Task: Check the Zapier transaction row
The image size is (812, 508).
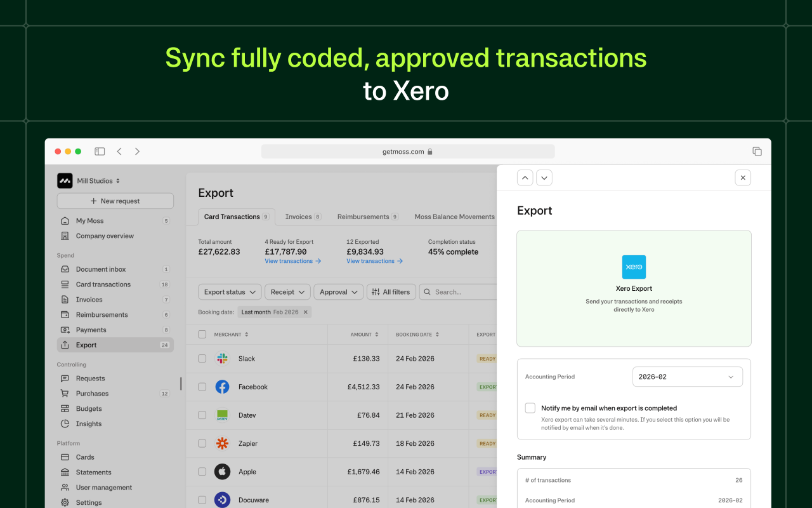Action: 202,443
